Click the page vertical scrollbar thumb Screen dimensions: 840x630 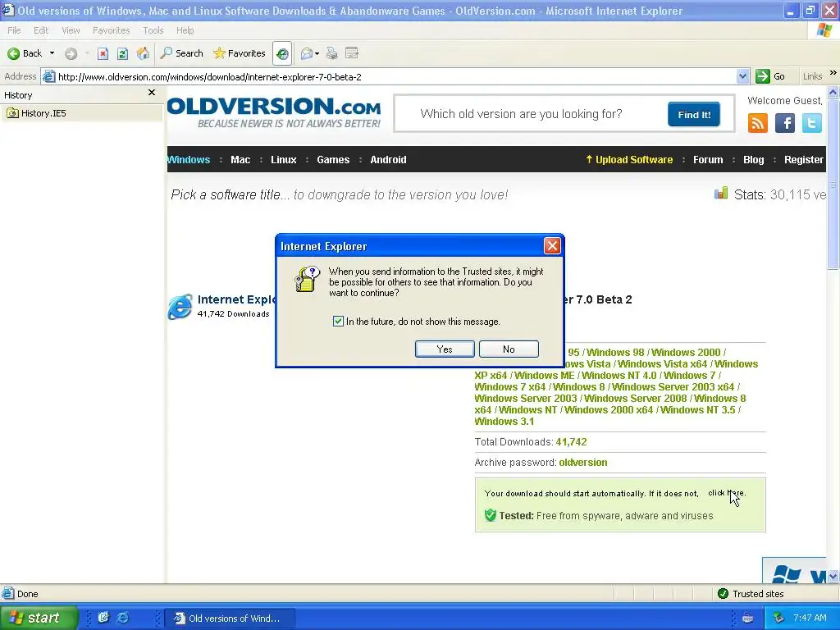tap(833, 184)
